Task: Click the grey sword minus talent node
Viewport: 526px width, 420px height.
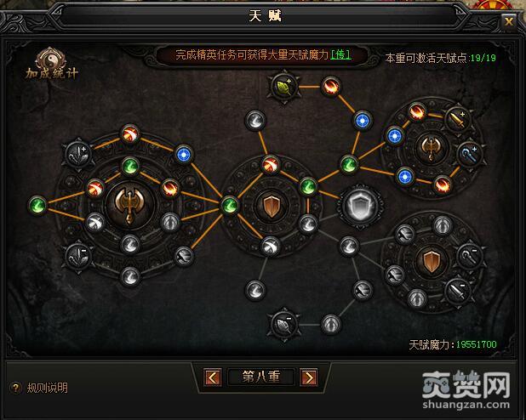Action: click(458, 292)
